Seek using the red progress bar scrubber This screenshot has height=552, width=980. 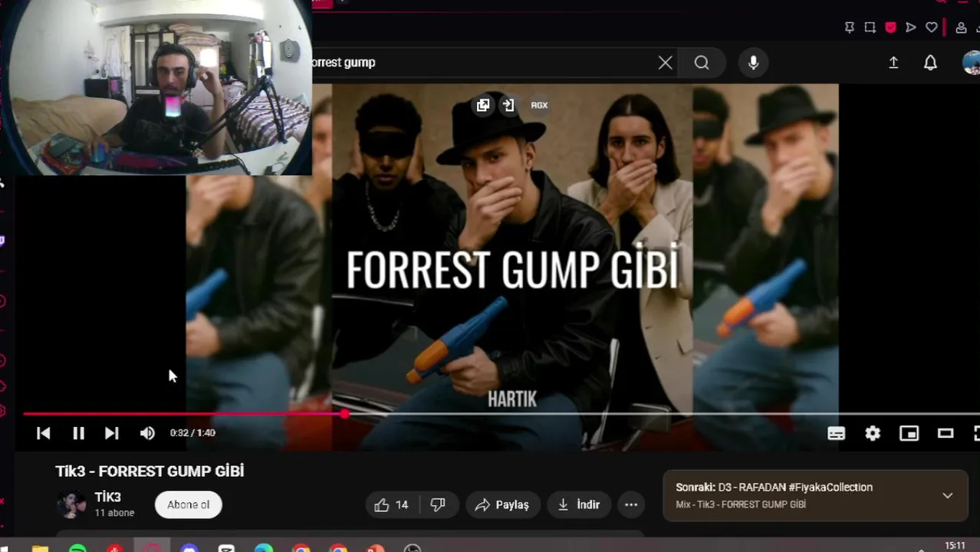click(x=345, y=414)
